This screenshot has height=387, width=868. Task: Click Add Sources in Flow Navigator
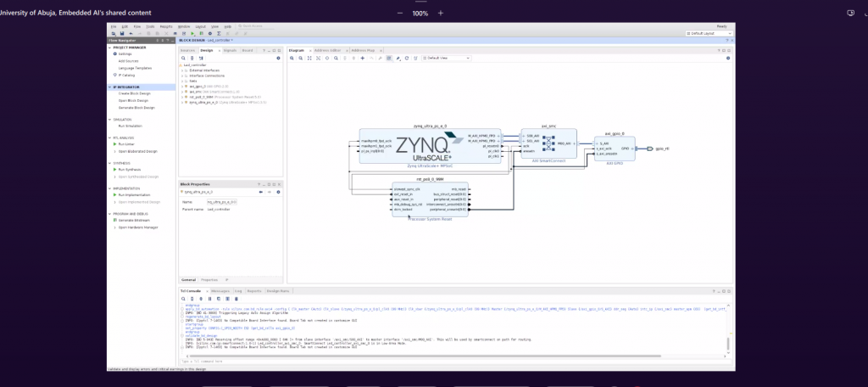tap(129, 61)
